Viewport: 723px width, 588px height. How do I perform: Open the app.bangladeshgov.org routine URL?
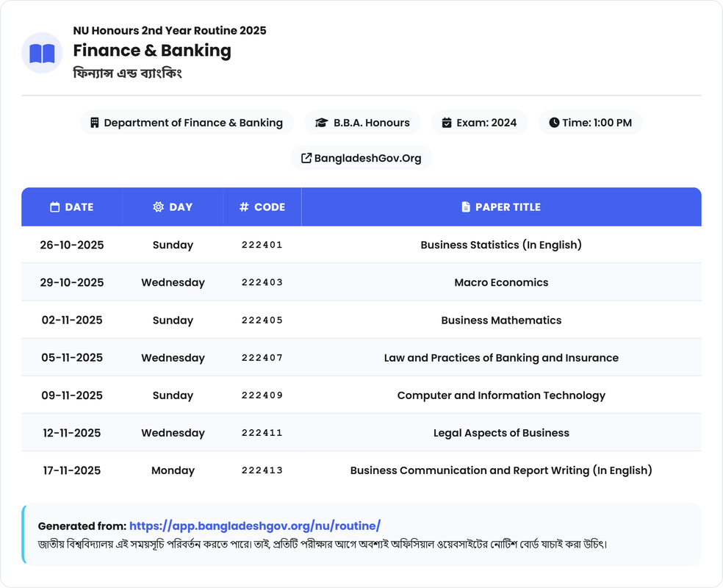pyautogui.click(x=254, y=526)
